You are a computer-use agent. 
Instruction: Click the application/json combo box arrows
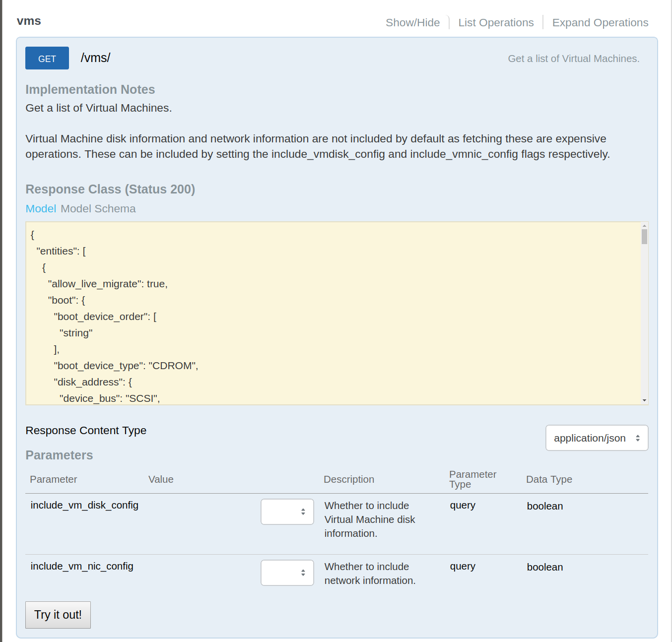[637, 438]
